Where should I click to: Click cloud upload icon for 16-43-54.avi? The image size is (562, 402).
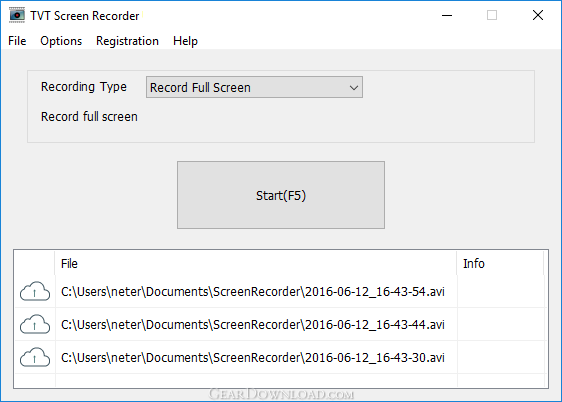coord(35,291)
